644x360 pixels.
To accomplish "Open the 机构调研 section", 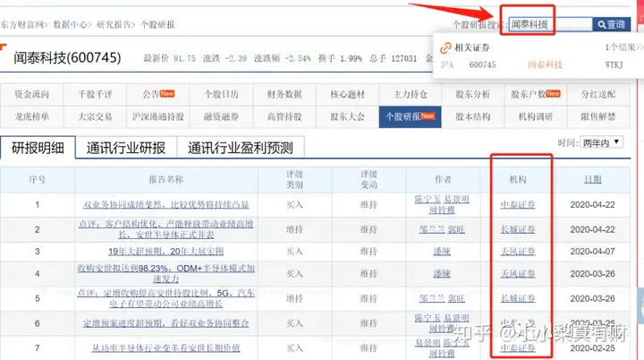I will (535, 116).
